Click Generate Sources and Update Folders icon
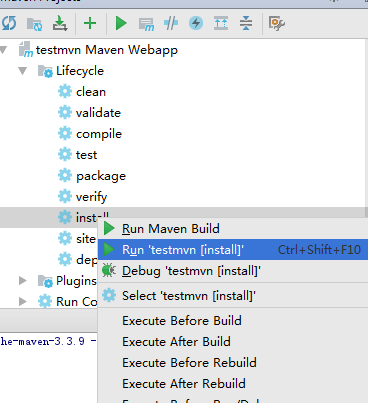The width and height of the screenshot is (368, 403). [34, 24]
